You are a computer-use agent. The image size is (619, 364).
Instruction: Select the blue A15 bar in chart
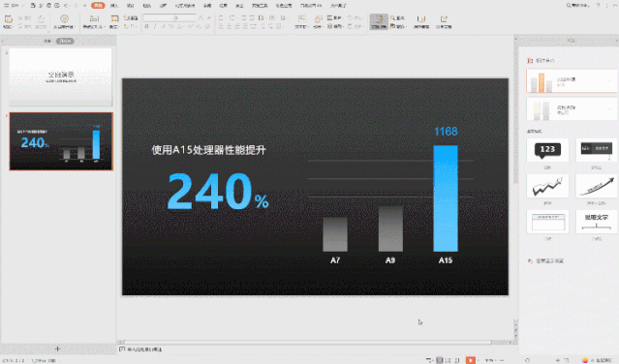point(446,198)
